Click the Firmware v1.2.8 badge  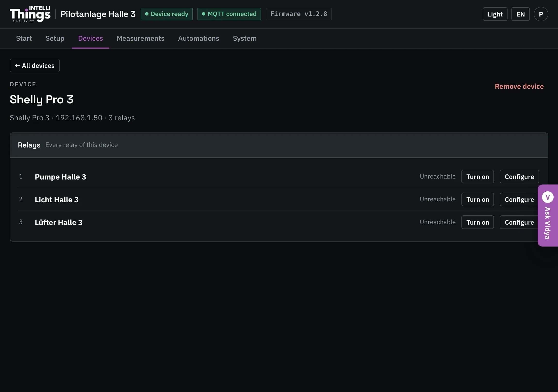pyautogui.click(x=299, y=14)
